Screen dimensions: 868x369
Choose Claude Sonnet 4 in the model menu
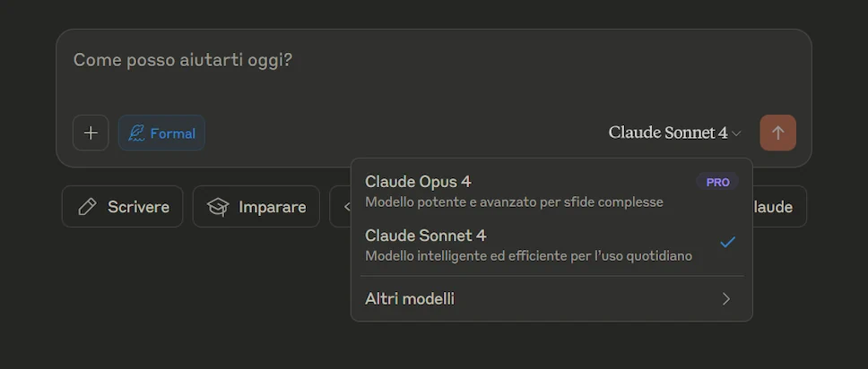tap(426, 236)
